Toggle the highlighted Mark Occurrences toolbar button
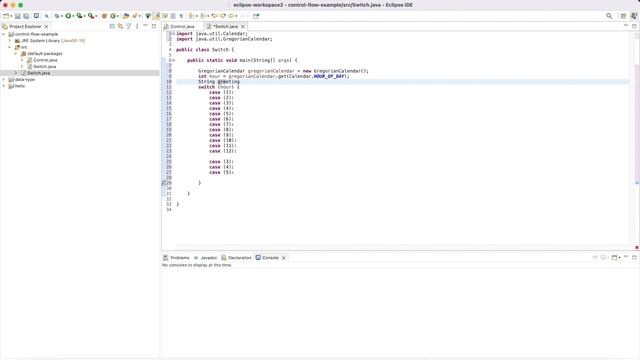640x360 pixels. pyautogui.click(x=157, y=16)
